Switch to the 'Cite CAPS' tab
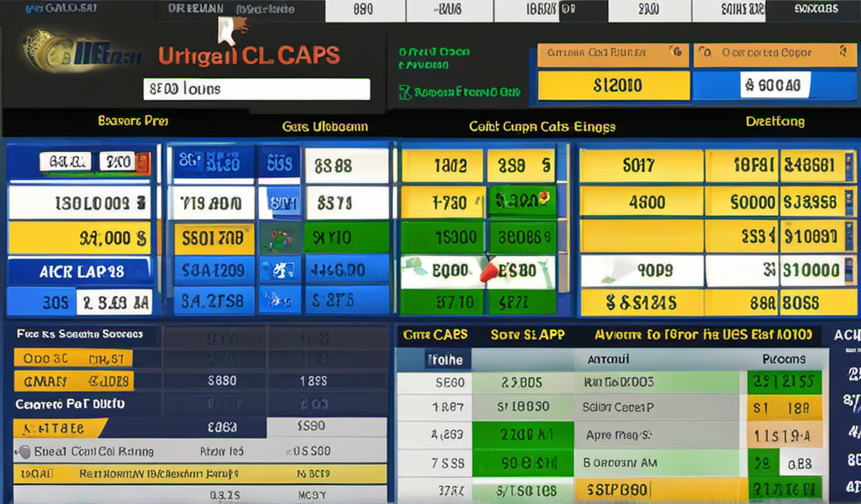861x504 pixels. 435,334
